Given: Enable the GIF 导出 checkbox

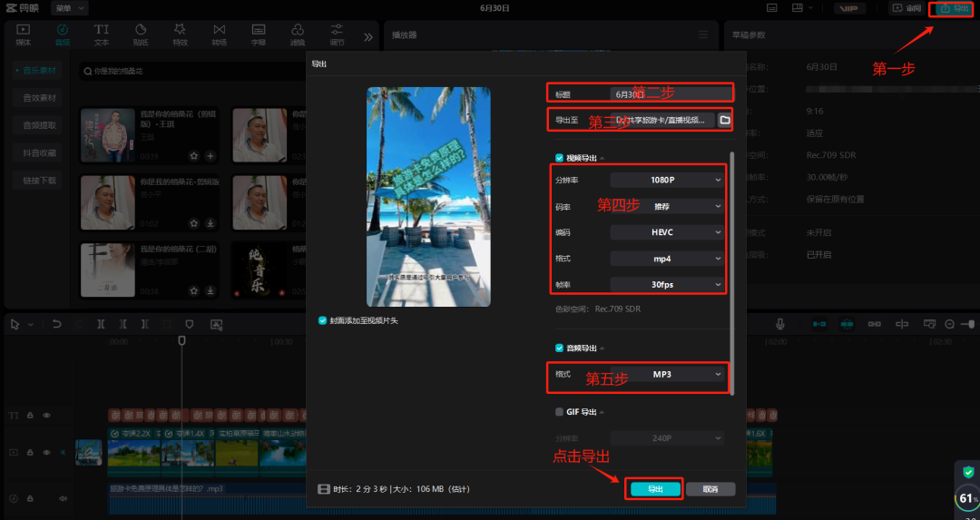Looking at the screenshot, I should coord(559,412).
